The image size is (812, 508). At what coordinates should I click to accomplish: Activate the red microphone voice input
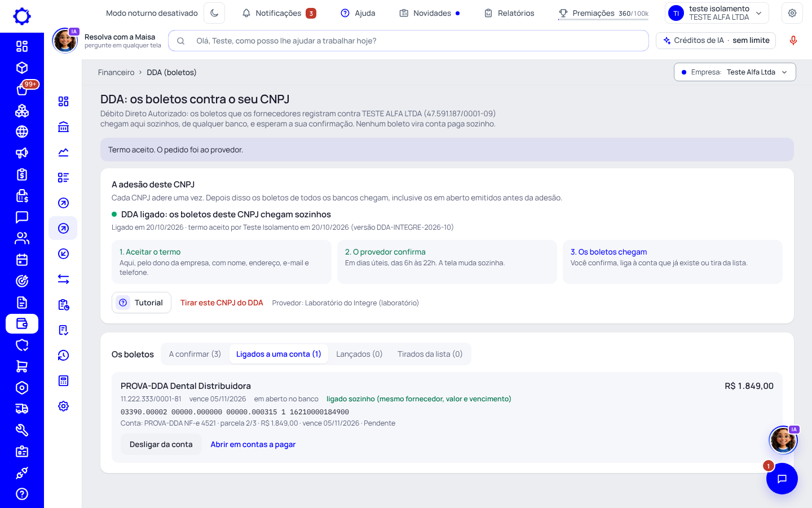(793, 41)
